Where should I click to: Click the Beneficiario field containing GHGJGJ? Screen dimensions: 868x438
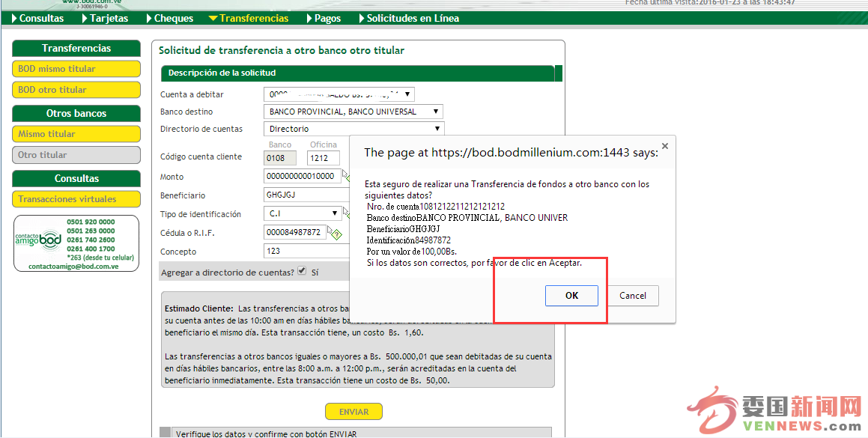pos(307,195)
